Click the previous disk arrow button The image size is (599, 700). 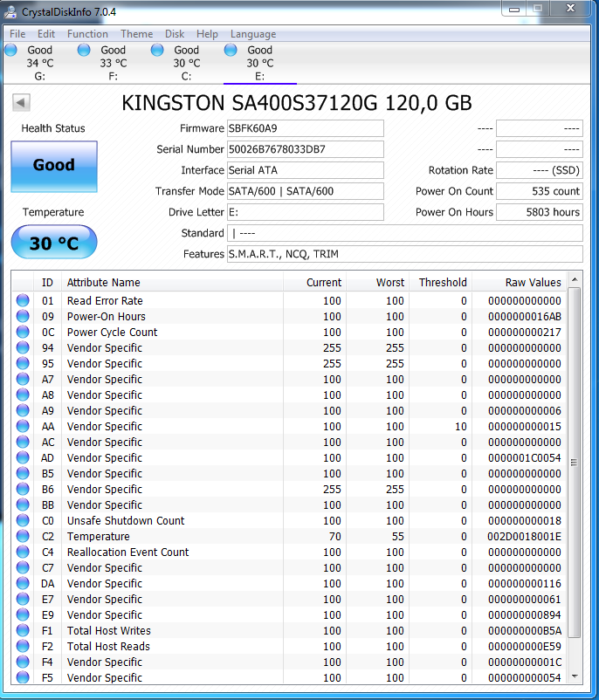[19, 103]
